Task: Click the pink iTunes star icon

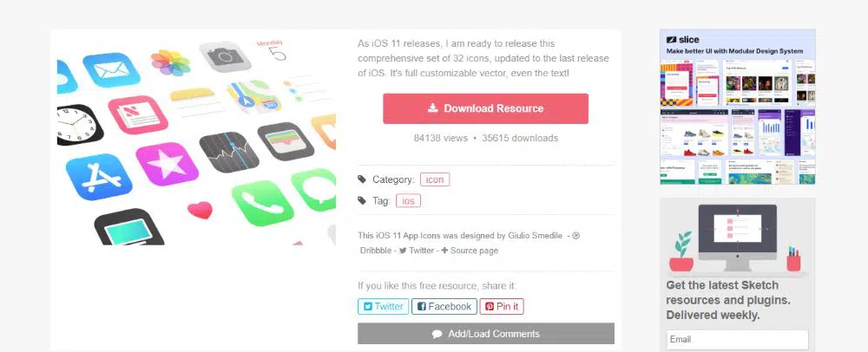Action: [x=167, y=164]
